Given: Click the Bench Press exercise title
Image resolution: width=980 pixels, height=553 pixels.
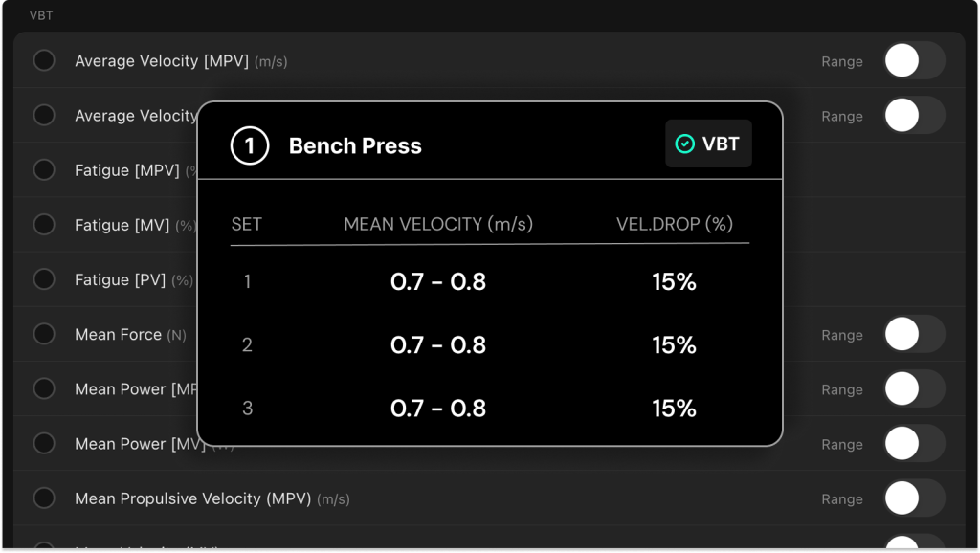Looking at the screenshot, I should click(355, 145).
